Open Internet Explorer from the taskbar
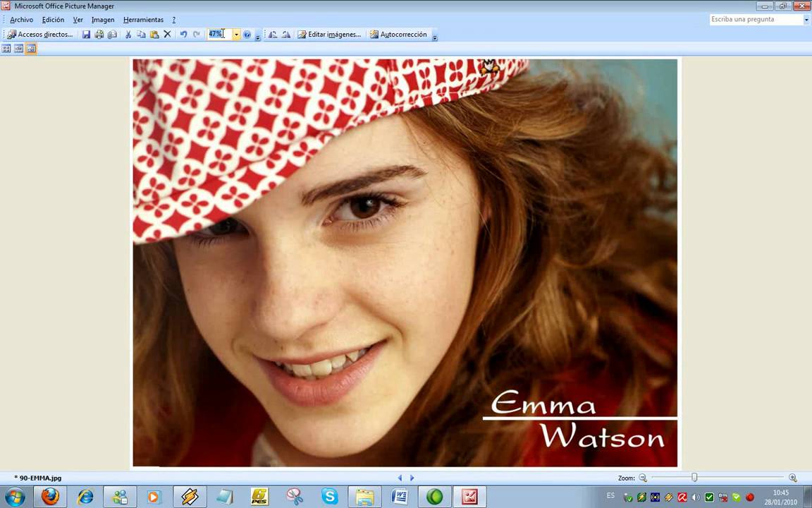Screen dimensions: 812x508 [85, 497]
